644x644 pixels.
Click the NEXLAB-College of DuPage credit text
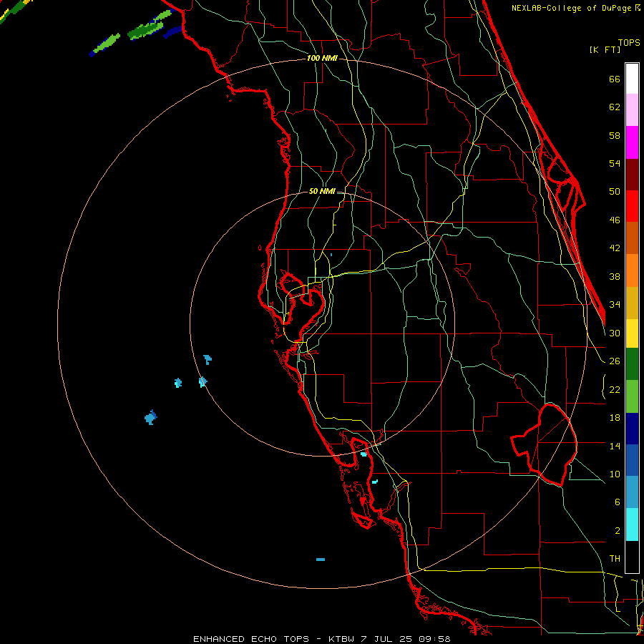tap(572, 8)
